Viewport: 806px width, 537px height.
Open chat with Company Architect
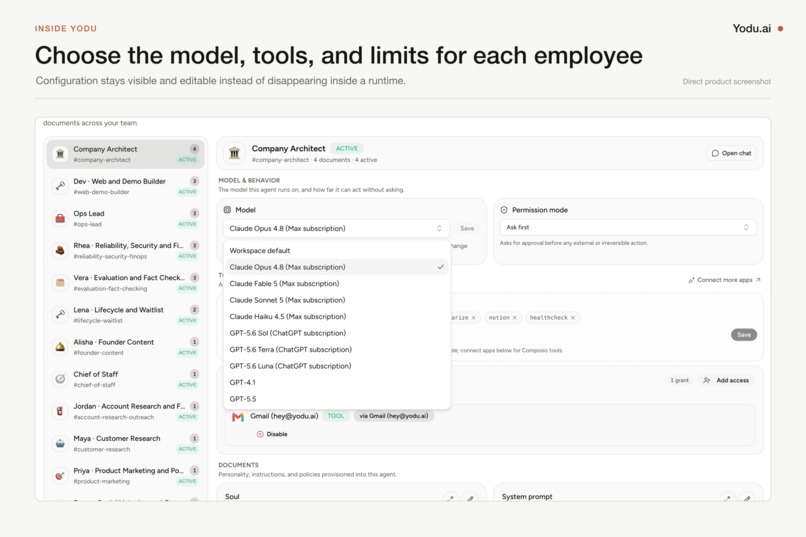[731, 153]
